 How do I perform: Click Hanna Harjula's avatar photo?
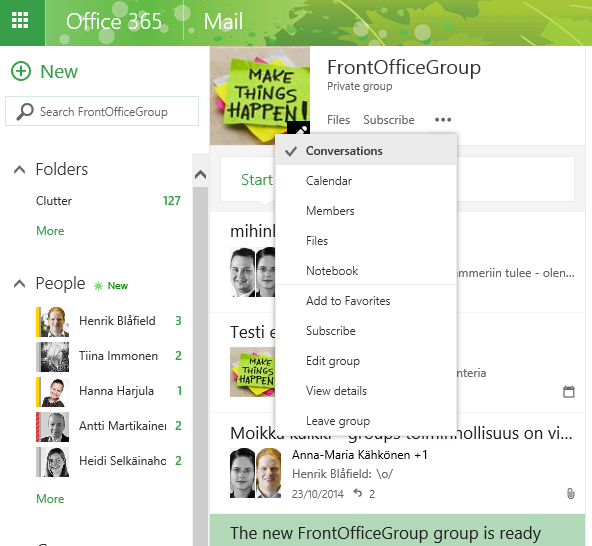[x=55, y=392]
